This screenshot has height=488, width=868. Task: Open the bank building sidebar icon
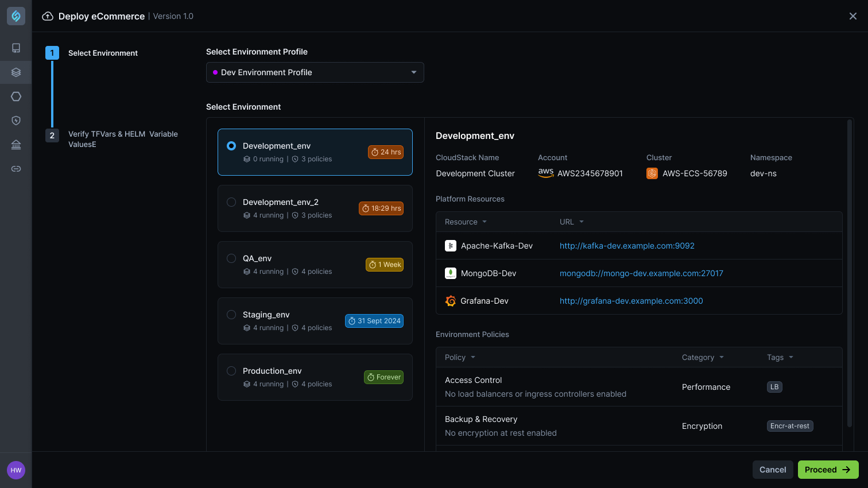click(x=16, y=145)
